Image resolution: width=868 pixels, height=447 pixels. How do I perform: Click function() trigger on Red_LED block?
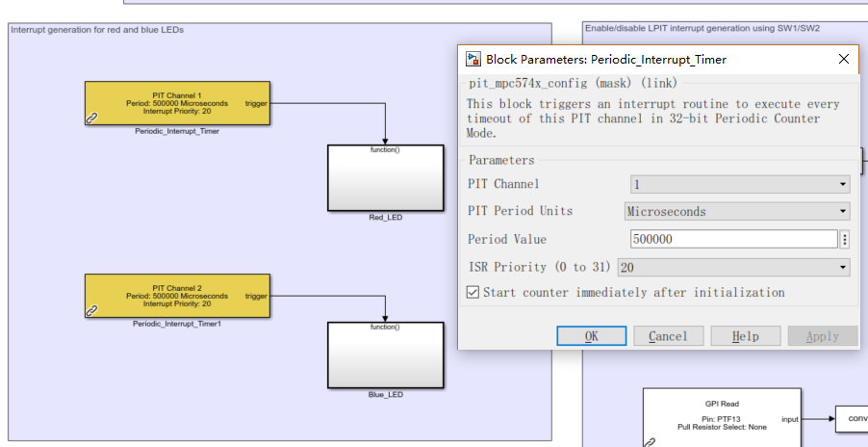coord(385,150)
